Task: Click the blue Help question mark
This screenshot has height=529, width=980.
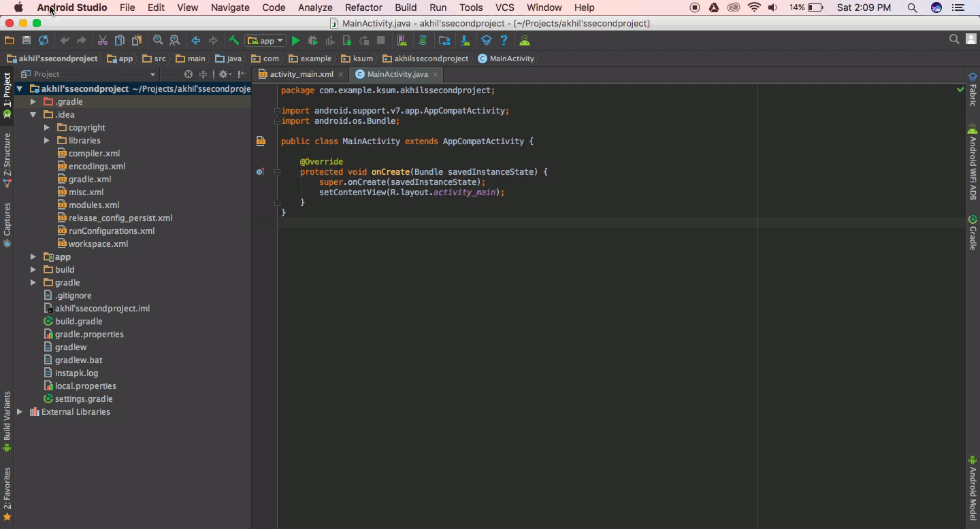Action: tap(504, 41)
